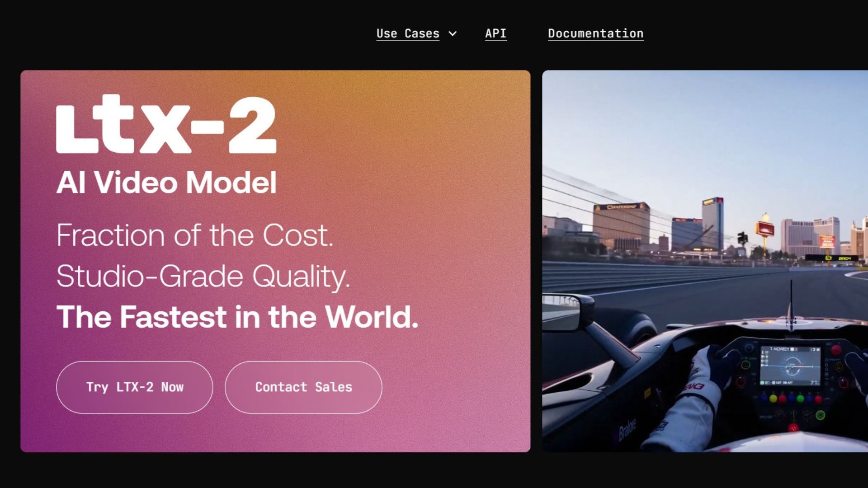Click the red billboard sign in video

(765, 229)
